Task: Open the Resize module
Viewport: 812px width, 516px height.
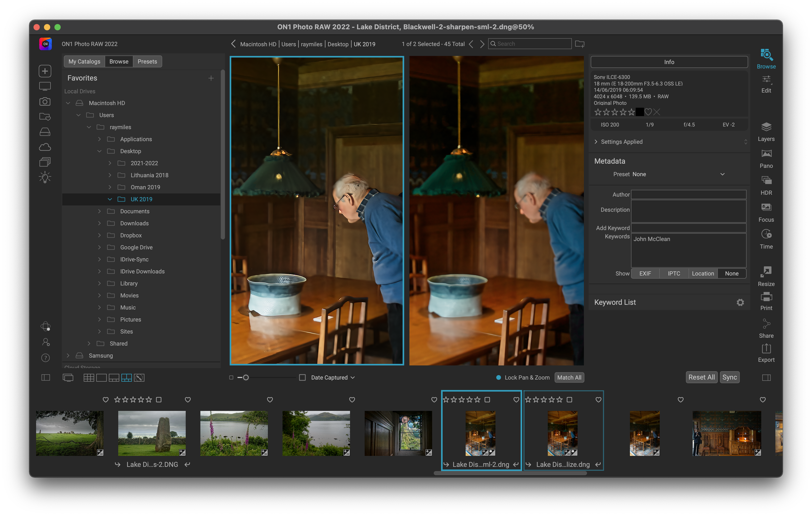Action: 766,272
